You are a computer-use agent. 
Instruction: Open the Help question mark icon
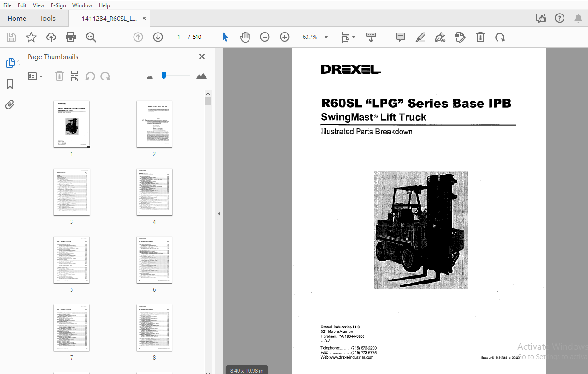point(560,19)
